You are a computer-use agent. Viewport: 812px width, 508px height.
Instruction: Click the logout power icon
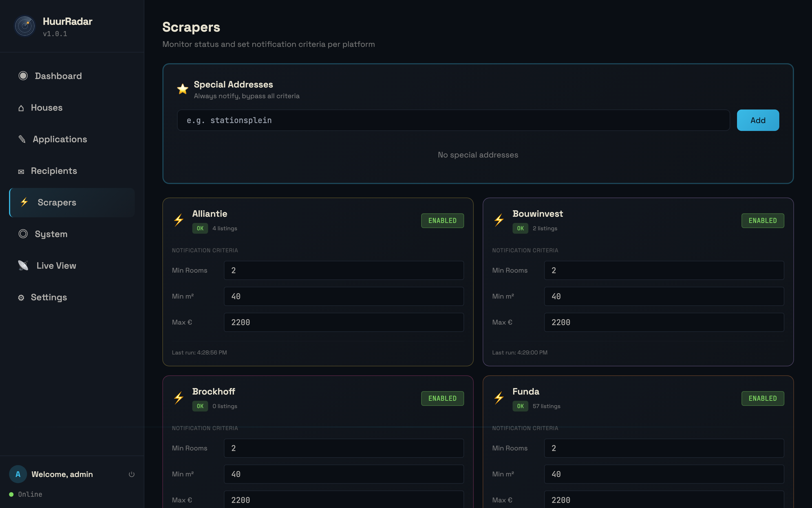132,474
